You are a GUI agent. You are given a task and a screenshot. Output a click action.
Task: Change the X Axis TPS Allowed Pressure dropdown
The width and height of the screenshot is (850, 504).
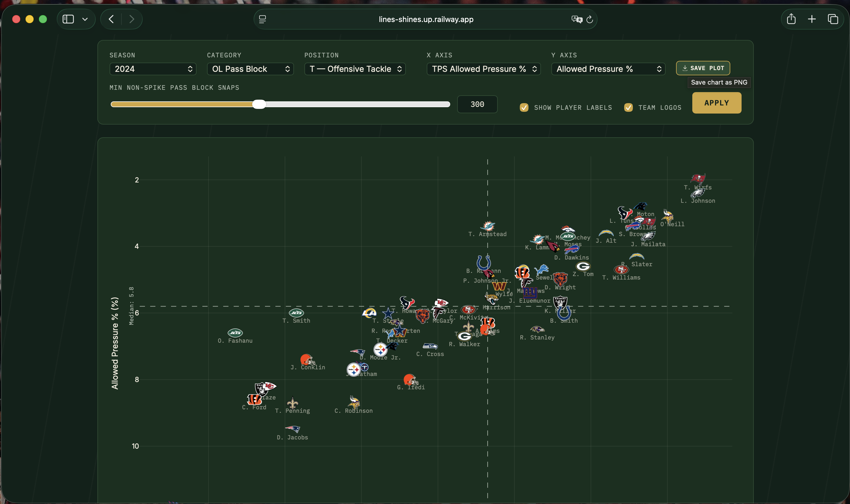pyautogui.click(x=483, y=69)
